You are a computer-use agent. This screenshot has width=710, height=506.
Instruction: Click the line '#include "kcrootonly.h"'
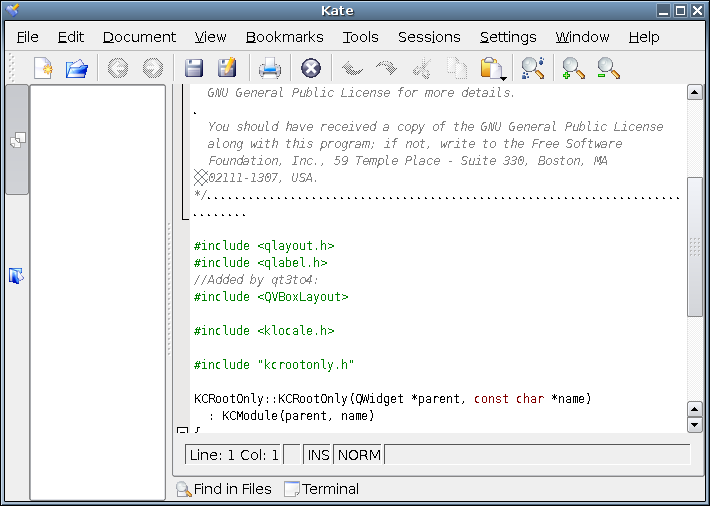pos(274,365)
